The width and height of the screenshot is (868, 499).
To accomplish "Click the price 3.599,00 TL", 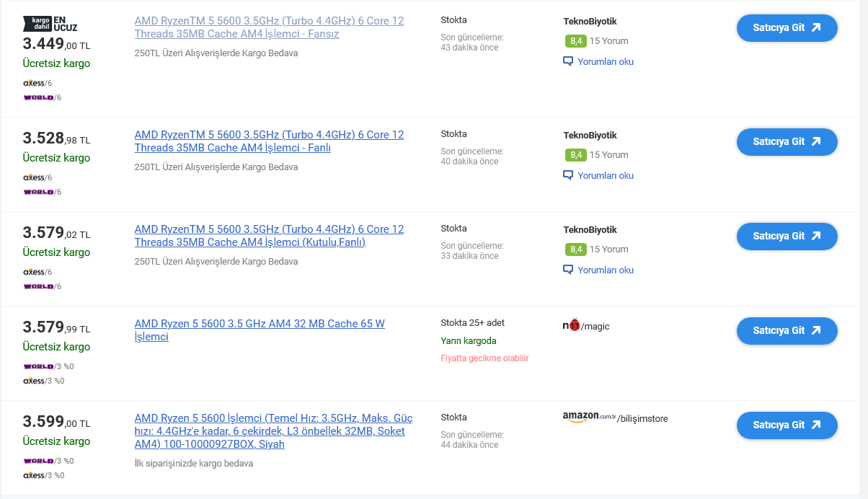I will pyautogui.click(x=56, y=422).
